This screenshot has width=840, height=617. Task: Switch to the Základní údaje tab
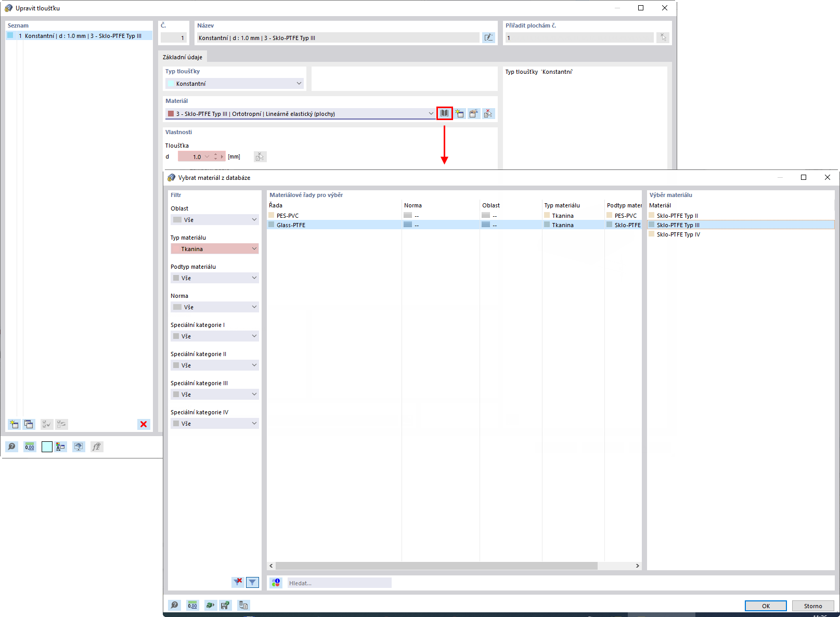point(183,57)
